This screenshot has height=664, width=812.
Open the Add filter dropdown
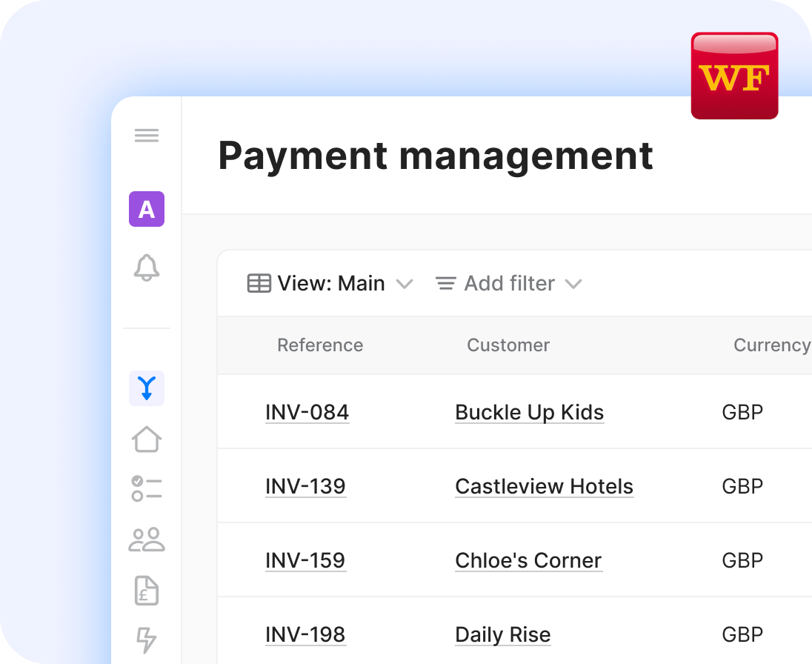pyautogui.click(x=508, y=284)
